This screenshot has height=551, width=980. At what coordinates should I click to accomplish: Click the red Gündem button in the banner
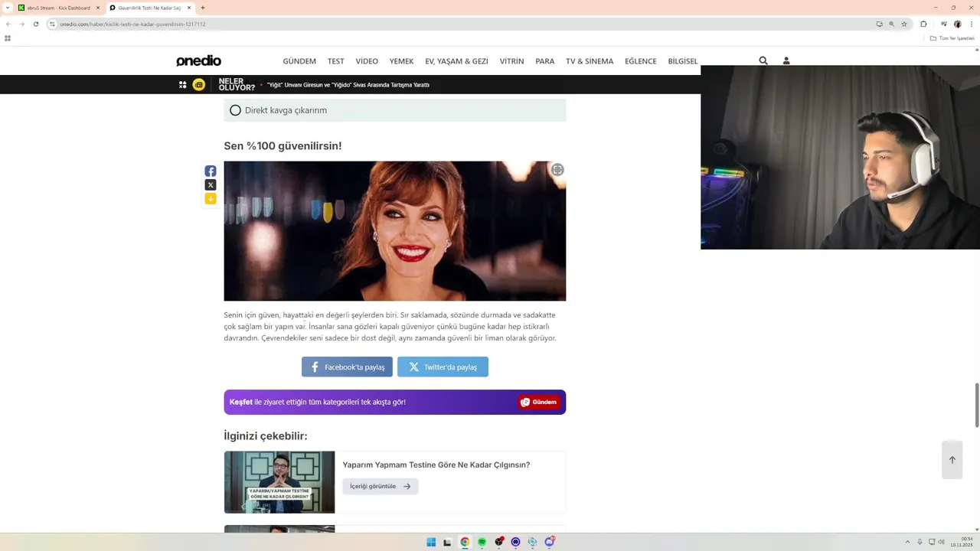click(539, 402)
